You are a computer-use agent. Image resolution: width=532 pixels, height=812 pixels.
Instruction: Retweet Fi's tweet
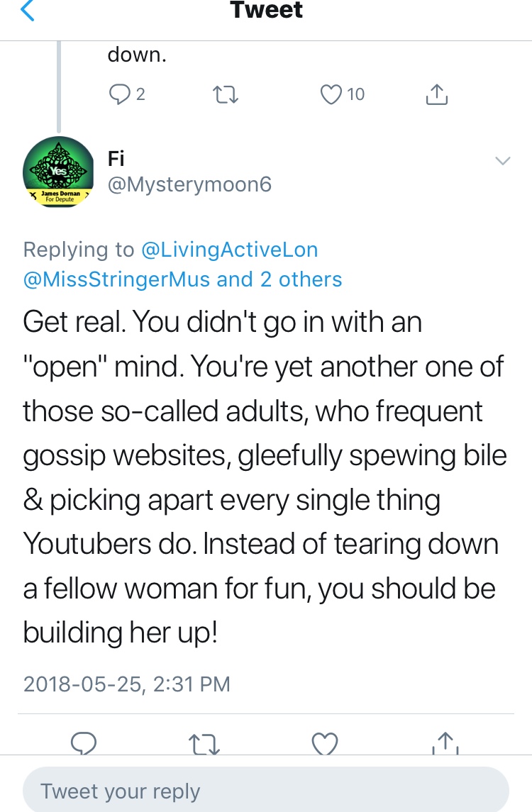click(x=206, y=743)
